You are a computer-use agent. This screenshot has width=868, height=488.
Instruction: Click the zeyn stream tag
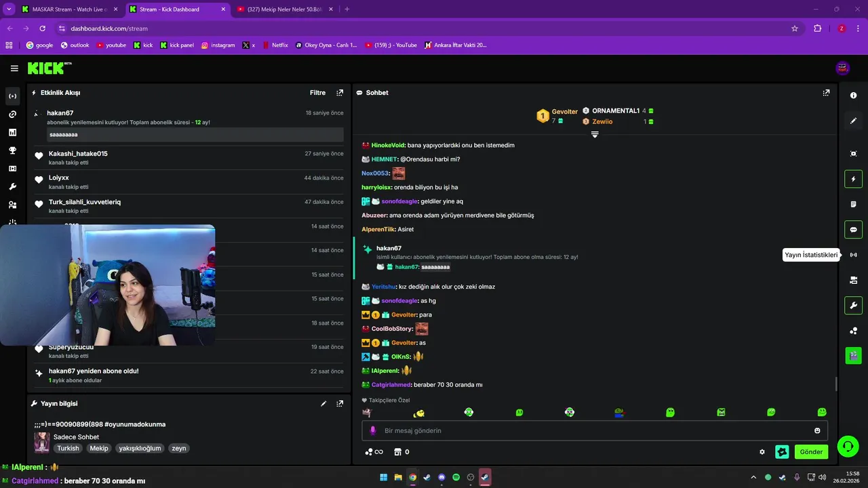[178, 448]
